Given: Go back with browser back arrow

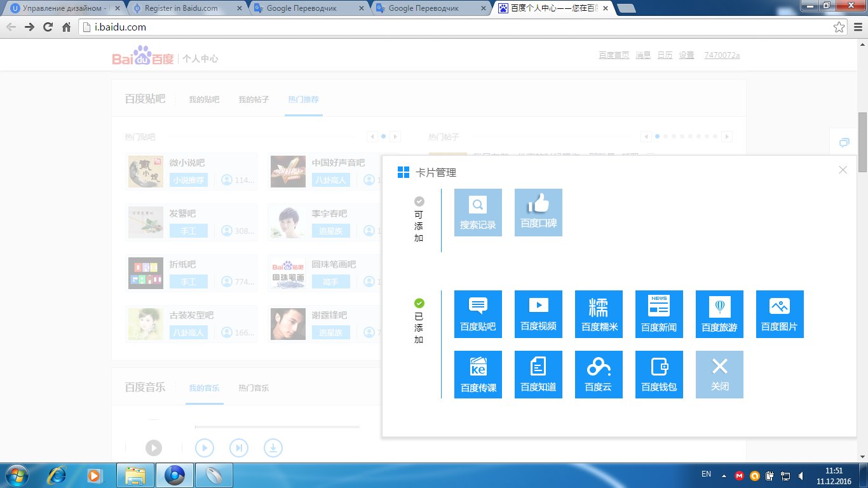Looking at the screenshot, I should click(x=11, y=27).
